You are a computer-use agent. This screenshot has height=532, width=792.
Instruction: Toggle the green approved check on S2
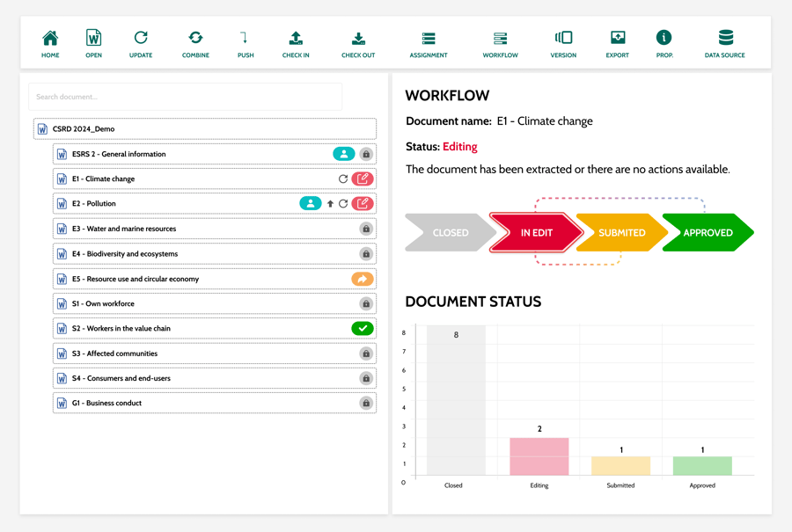[x=362, y=328]
